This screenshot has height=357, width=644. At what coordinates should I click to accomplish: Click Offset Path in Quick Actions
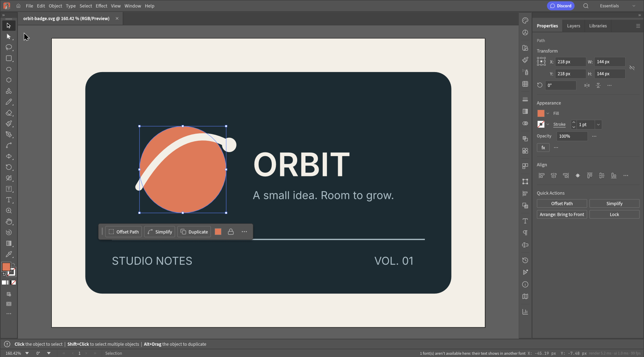click(x=562, y=203)
